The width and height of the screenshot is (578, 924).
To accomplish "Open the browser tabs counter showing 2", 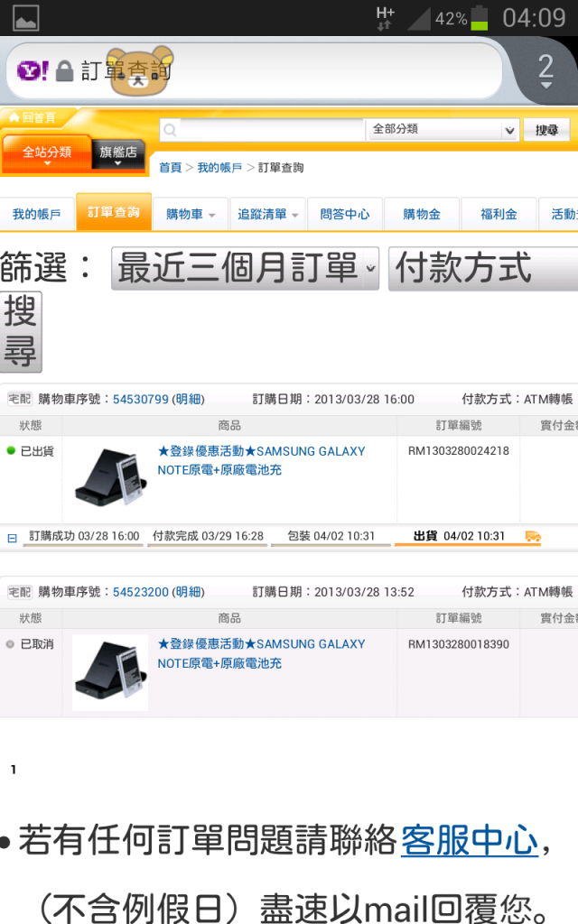I will [x=545, y=70].
